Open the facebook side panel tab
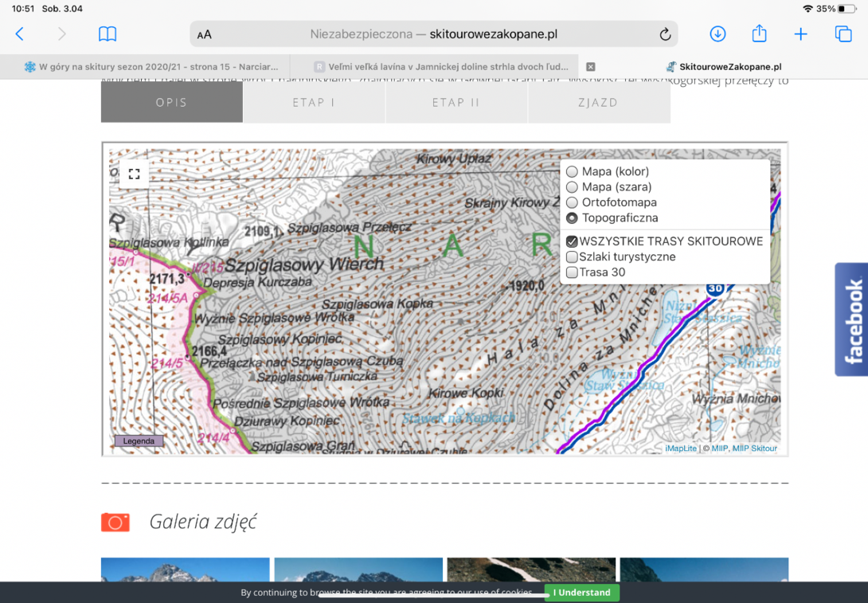Screen dimensions: 868x603 point(851,319)
